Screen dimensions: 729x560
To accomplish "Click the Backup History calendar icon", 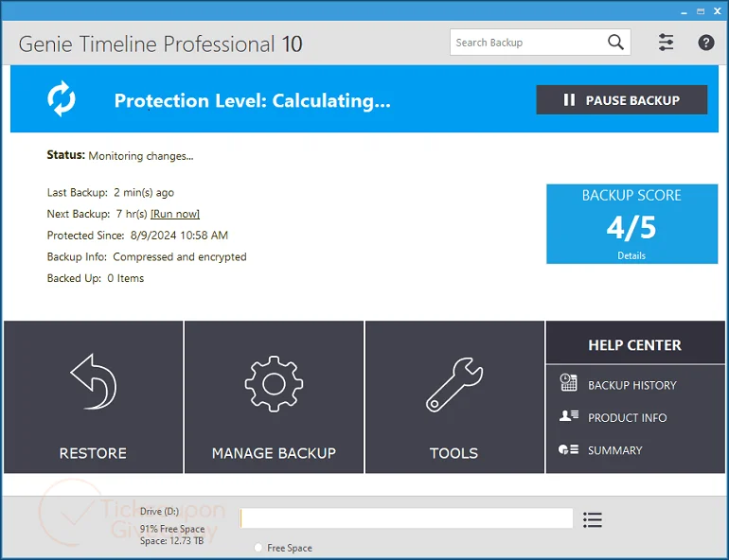I will pos(568,382).
